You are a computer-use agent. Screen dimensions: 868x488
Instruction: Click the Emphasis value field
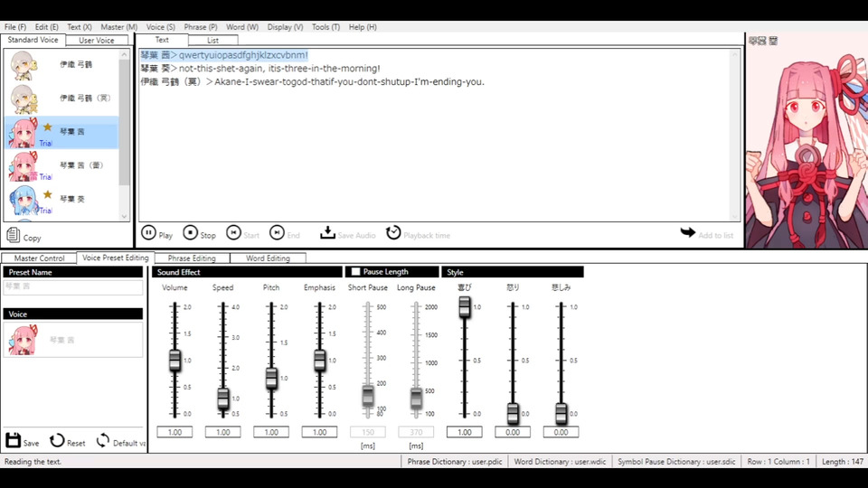click(x=319, y=432)
